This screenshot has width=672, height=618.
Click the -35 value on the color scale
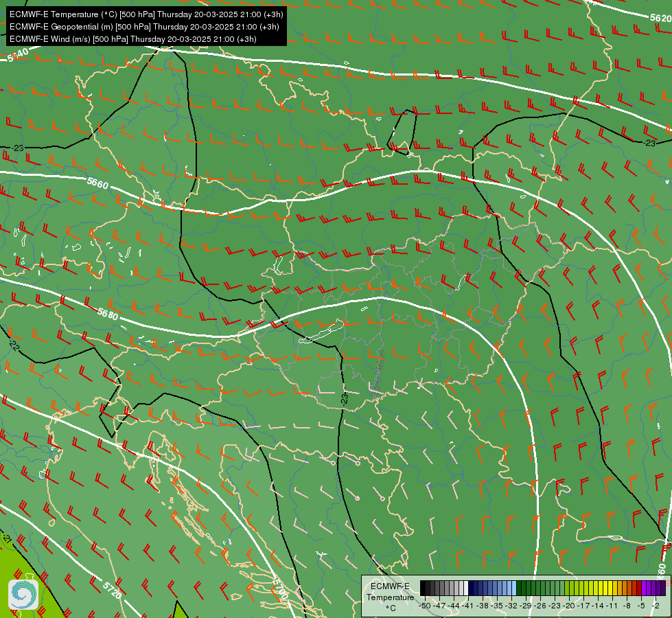tap(497, 606)
